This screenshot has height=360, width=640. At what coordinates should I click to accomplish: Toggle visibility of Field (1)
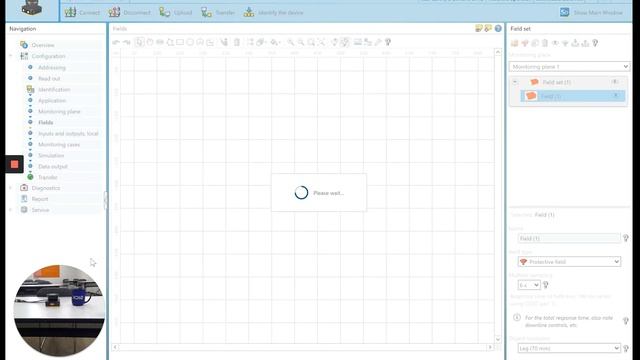coord(616,96)
